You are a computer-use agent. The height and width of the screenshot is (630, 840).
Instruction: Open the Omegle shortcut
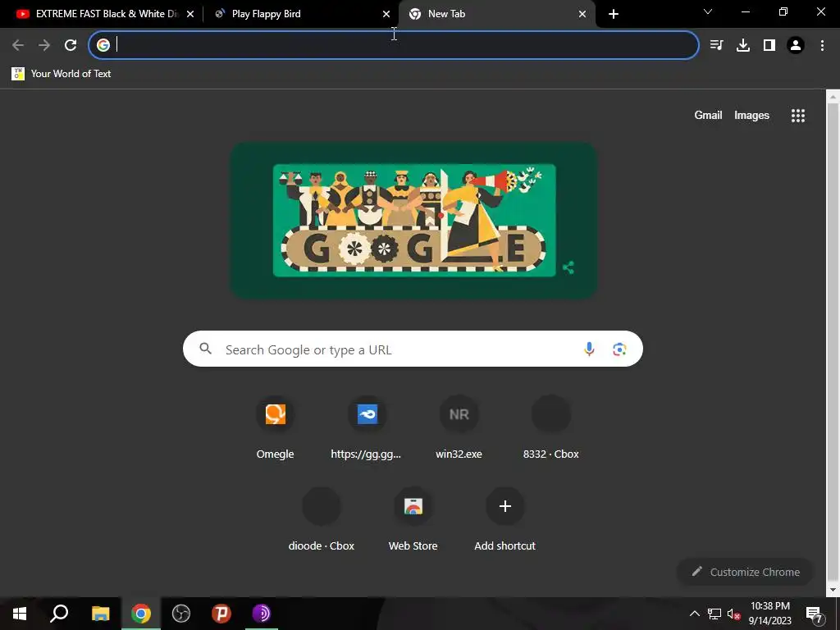click(276, 428)
